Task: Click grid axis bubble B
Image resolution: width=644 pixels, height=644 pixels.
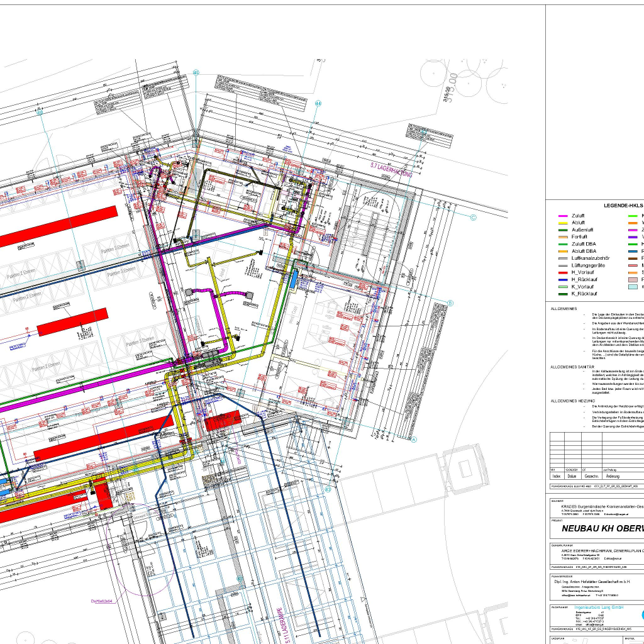Action: click(x=450, y=303)
